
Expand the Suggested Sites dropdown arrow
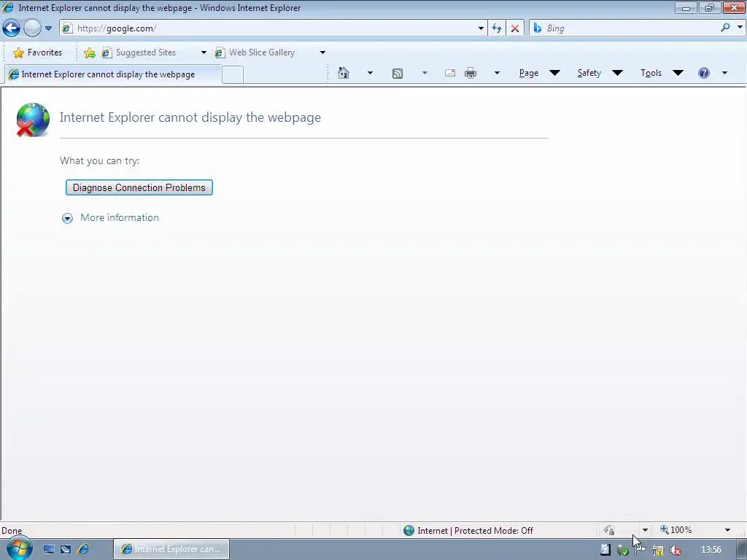pos(204,52)
